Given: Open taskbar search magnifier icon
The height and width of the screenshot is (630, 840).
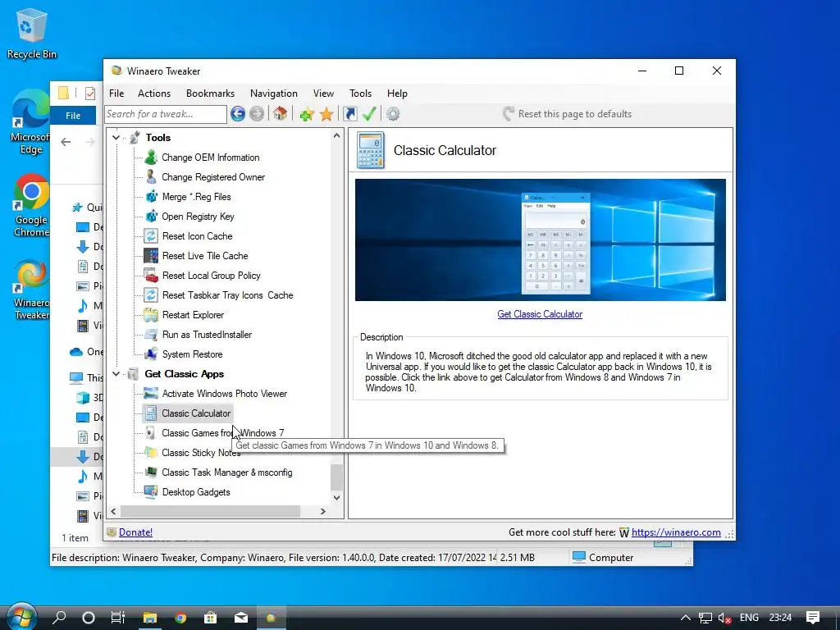Looking at the screenshot, I should click(59, 618).
